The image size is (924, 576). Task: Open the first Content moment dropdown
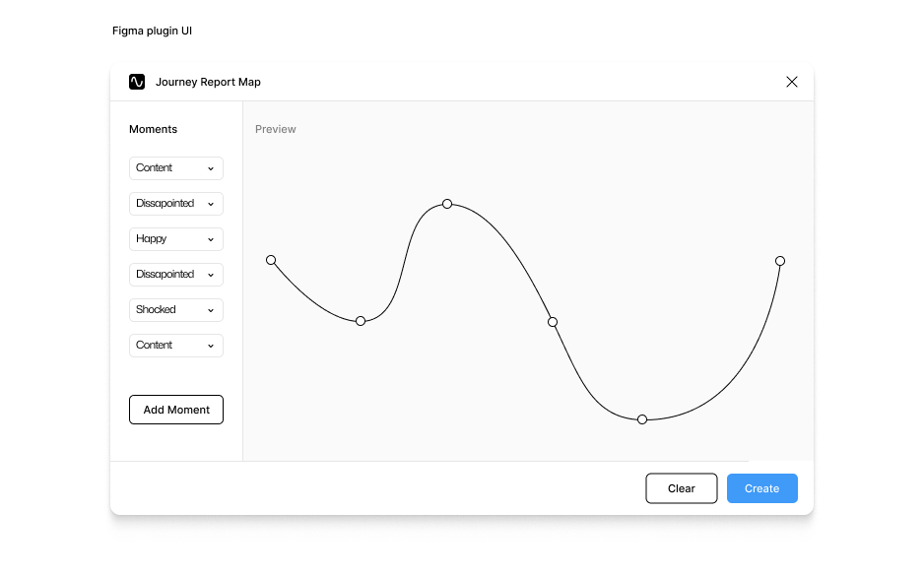[176, 168]
